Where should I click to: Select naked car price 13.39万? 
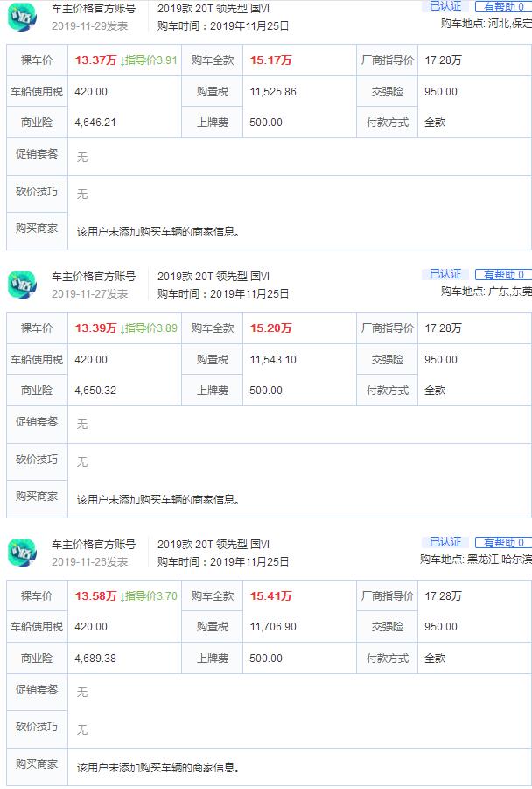(95, 328)
